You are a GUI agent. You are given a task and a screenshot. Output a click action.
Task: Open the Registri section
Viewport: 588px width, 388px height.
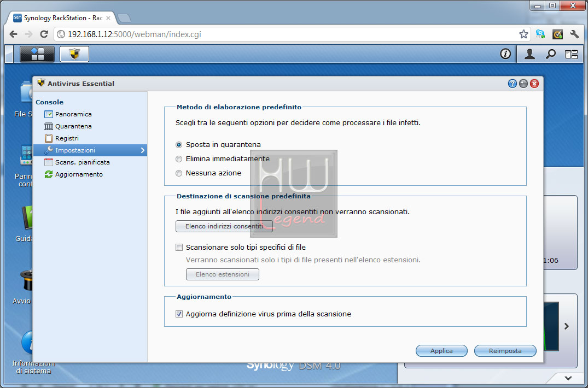click(67, 138)
